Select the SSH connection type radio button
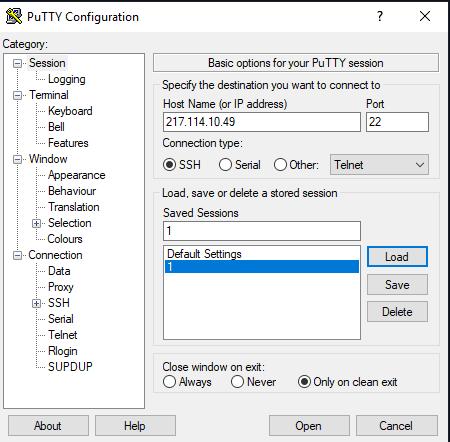The width and height of the screenshot is (450, 442). pyautogui.click(x=169, y=165)
